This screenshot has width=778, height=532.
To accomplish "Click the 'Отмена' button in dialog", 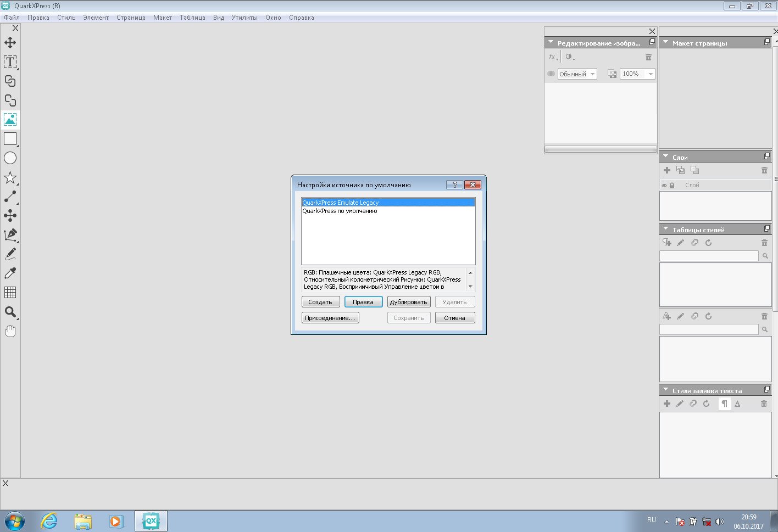I will tap(454, 318).
